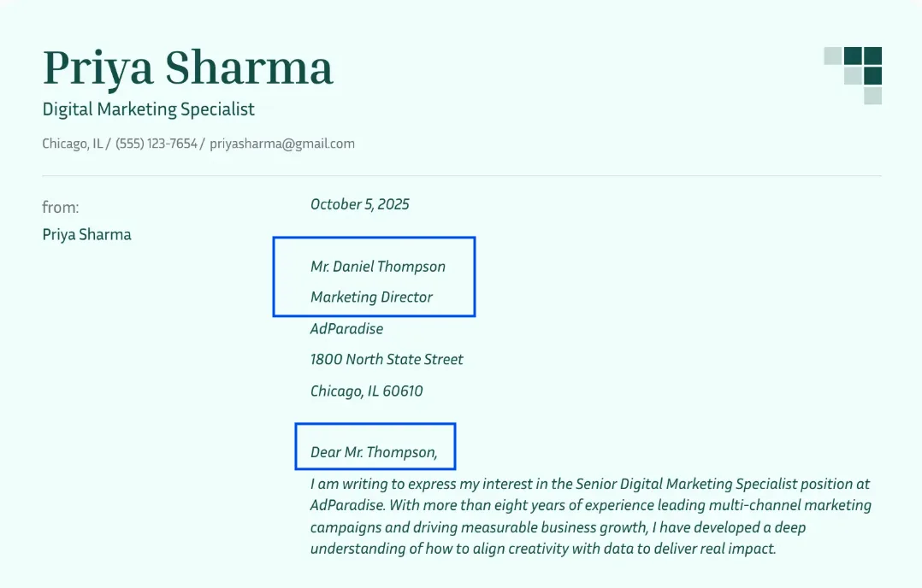Select the 'from:' label
The image size is (922, 588).
click(x=61, y=208)
